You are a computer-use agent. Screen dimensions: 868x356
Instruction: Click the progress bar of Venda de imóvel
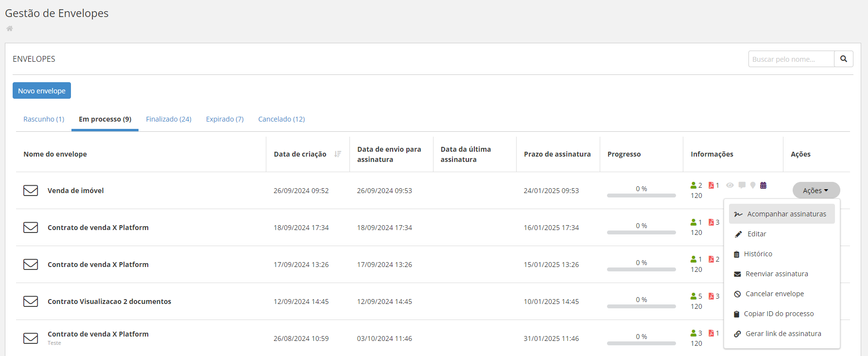click(641, 196)
